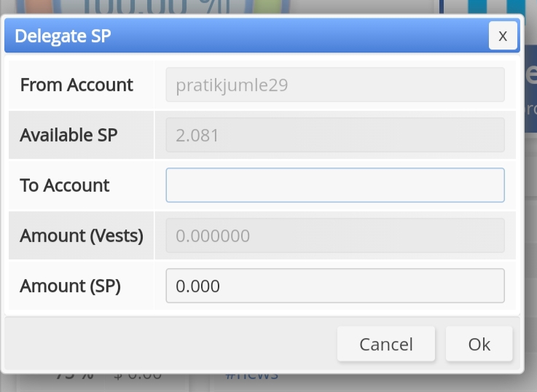Click the Delegate SP dialog title
The width and height of the screenshot is (537, 392).
pos(63,36)
